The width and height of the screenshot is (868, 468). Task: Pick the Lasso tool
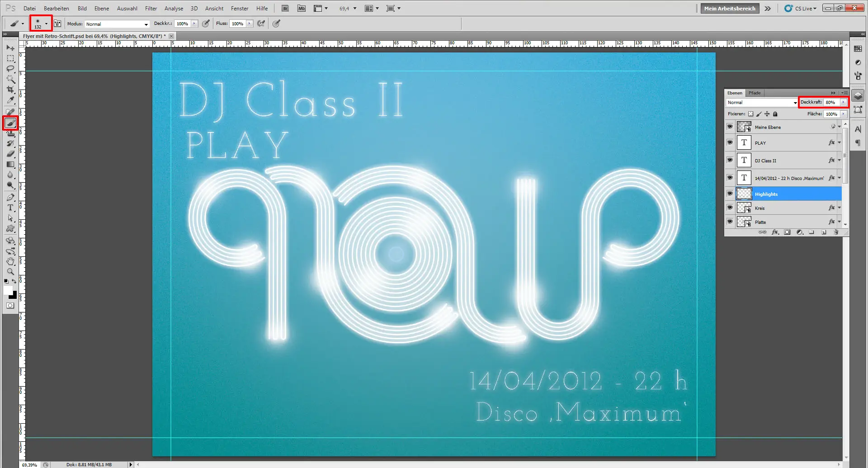pyautogui.click(x=10, y=69)
